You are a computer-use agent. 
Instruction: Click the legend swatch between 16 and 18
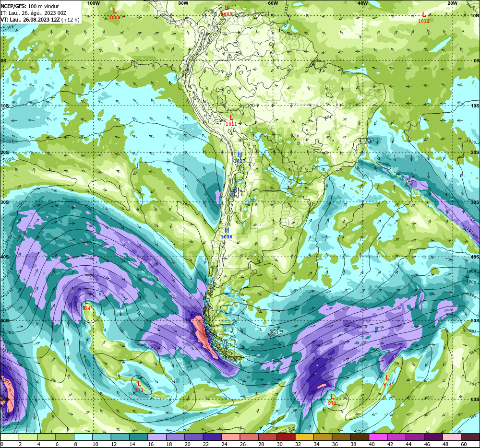click(157, 437)
